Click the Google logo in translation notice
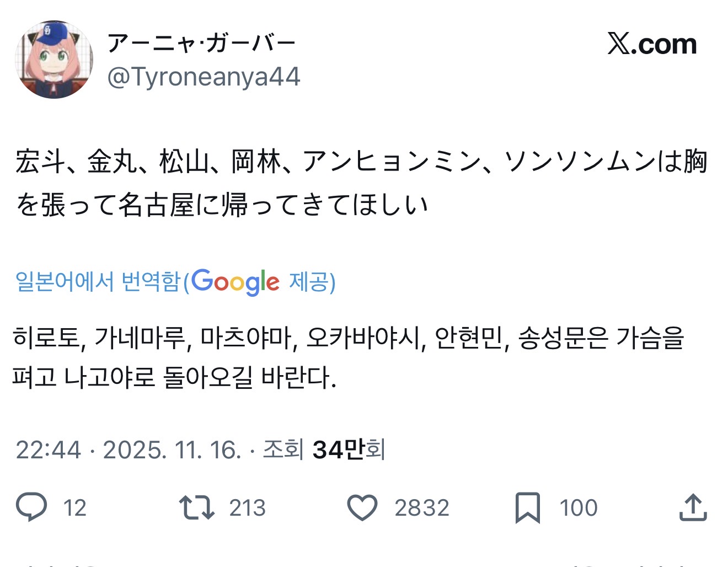 click(235, 282)
